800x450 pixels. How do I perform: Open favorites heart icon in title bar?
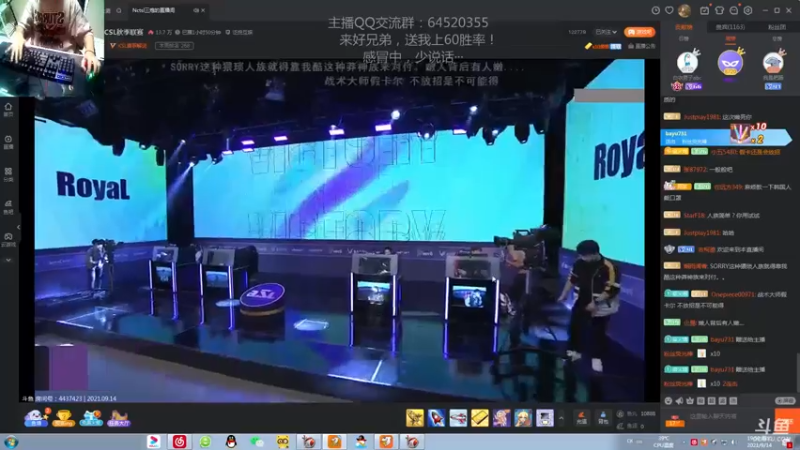[669, 10]
